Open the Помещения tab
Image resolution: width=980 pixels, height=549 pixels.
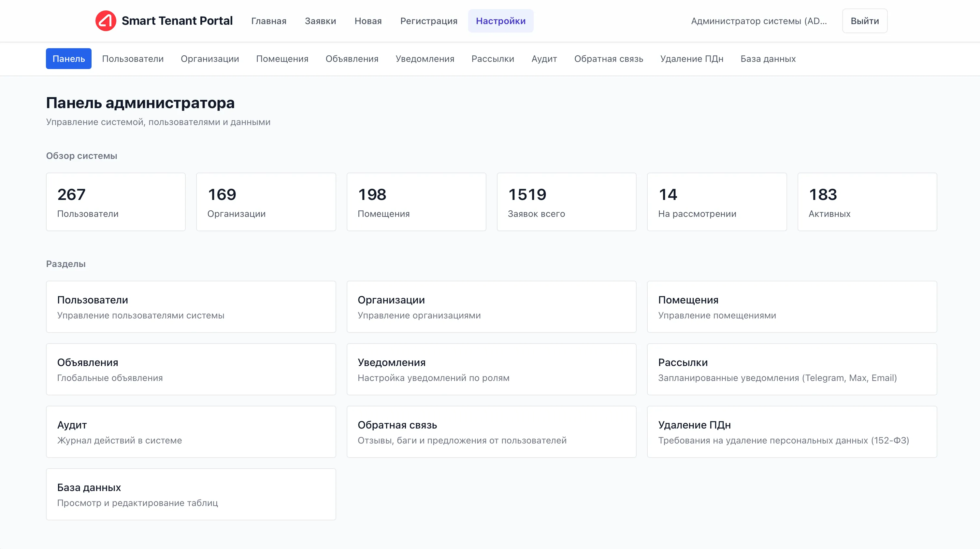pos(282,59)
